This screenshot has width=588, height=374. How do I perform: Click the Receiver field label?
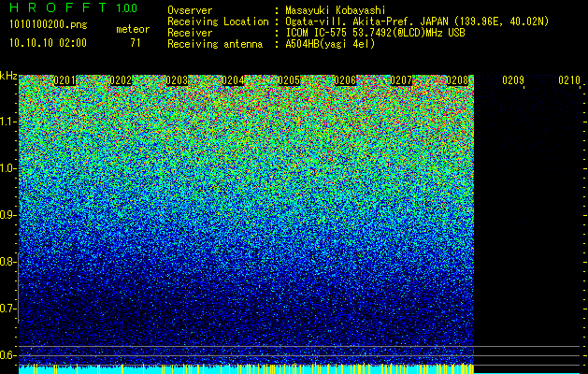(190, 33)
